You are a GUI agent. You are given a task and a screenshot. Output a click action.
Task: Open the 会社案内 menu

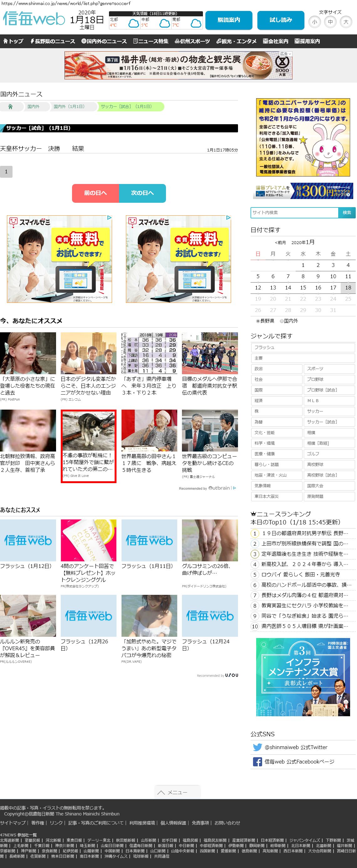(275, 41)
